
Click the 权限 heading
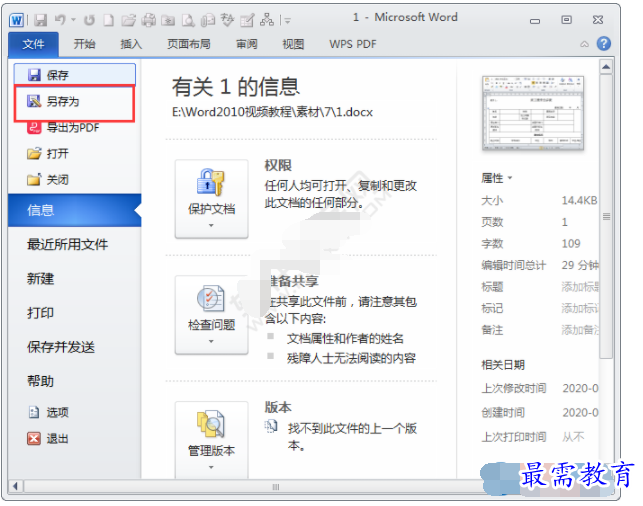coord(278,165)
